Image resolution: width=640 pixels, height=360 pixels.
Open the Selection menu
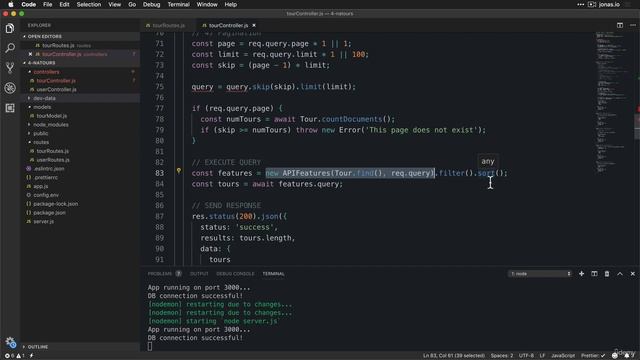pyautogui.click(x=89, y=4)
